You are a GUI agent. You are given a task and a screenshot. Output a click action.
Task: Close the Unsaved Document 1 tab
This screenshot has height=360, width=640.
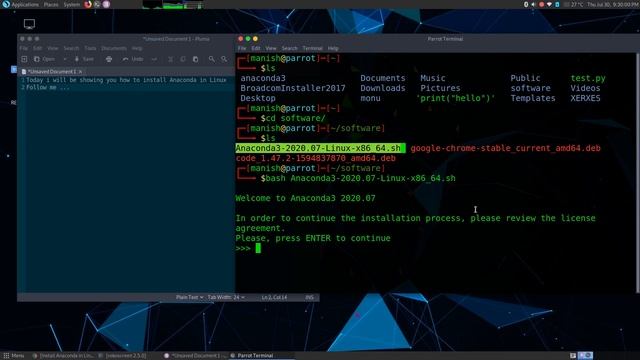(80, 71)
